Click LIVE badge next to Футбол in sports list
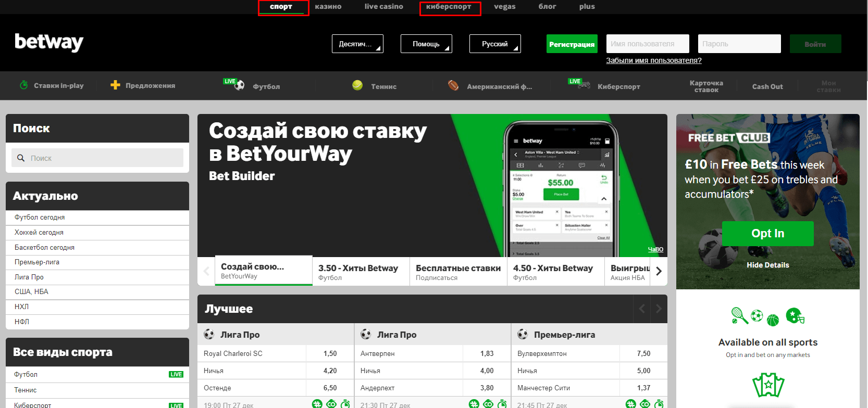The height and width of the screenshot is (408, 868). (176, 374)
